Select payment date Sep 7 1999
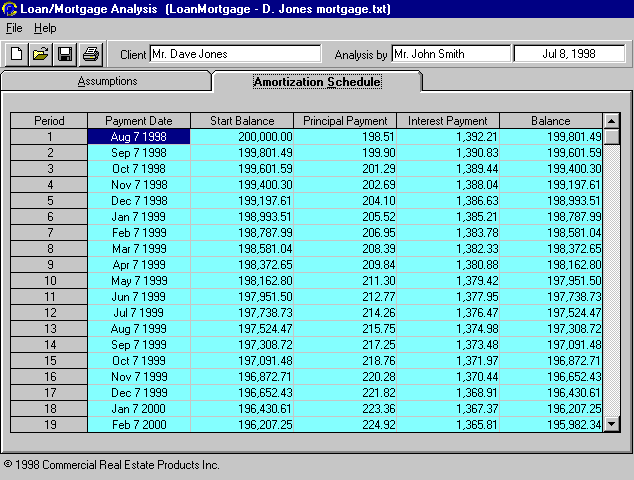This screenshot has height=480, width=634. (139, 345)
